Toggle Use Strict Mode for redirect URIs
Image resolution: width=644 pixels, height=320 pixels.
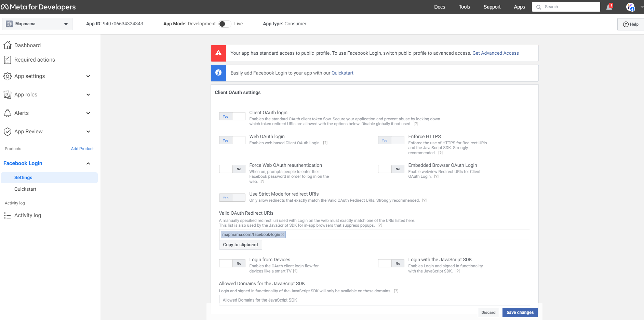tap(232, 198)
